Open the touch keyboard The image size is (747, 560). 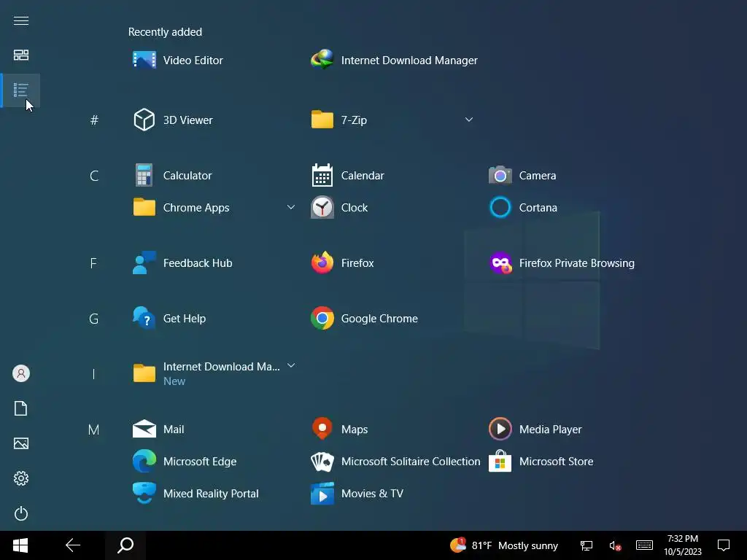click(x=644, y=545)
